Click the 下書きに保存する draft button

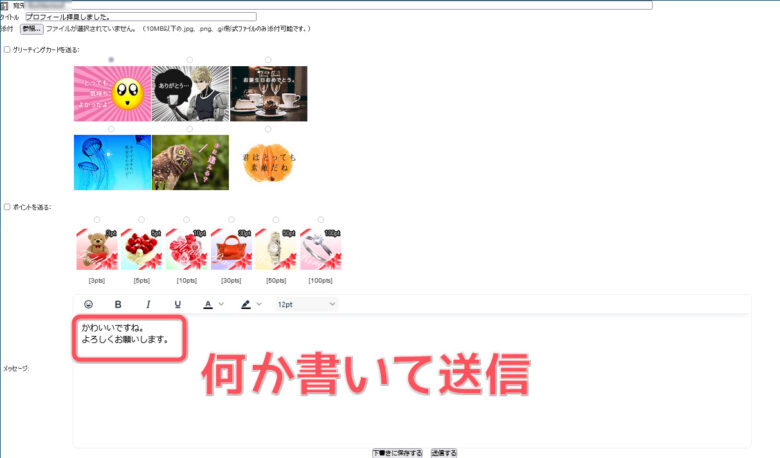(397, 452)
